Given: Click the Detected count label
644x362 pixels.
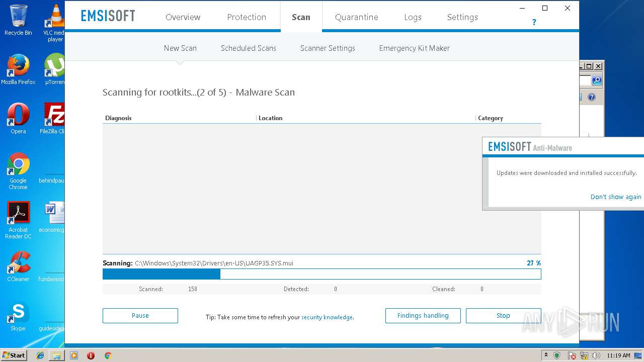Looking at the screenshot, I should coord(296,289).
